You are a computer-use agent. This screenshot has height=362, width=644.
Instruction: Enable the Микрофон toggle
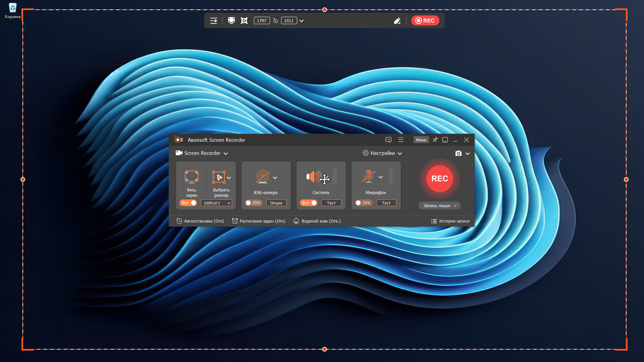pyautogui.click(x=363, y=203)
